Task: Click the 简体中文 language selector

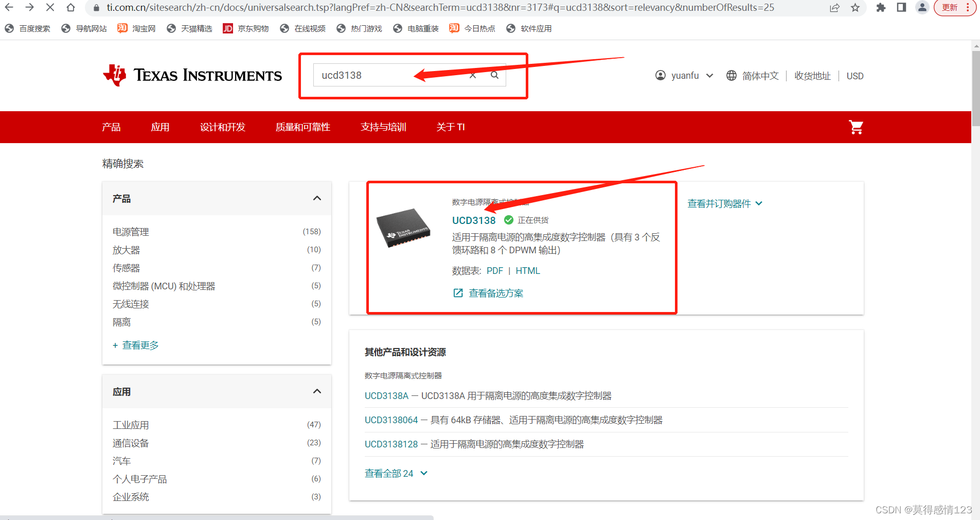Action: click(760, 76)
